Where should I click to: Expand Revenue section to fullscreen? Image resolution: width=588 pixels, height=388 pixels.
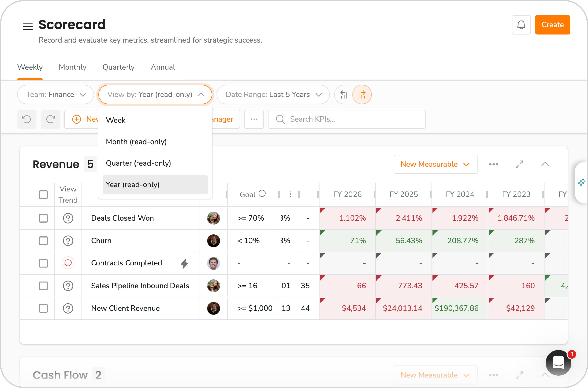(x=519, y=164)
